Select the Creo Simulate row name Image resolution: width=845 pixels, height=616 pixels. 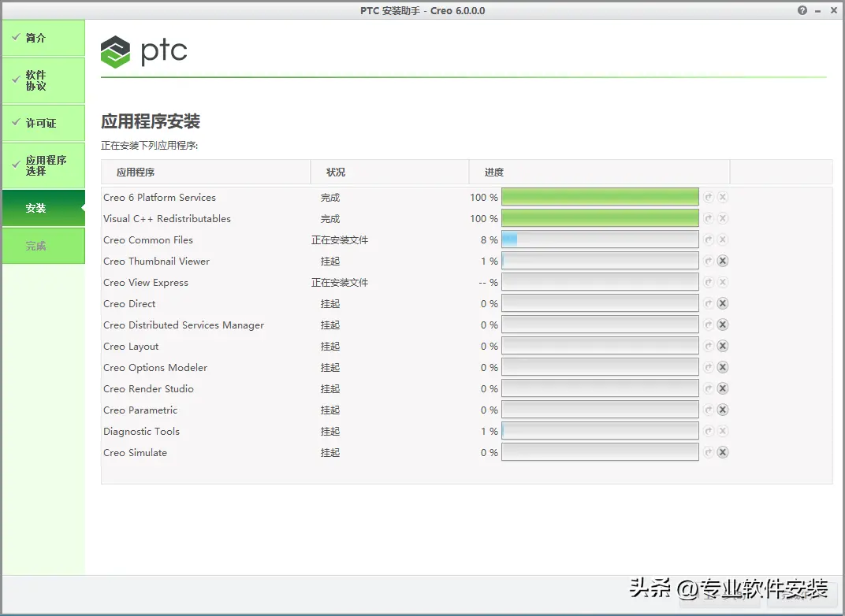coord(136,453)
